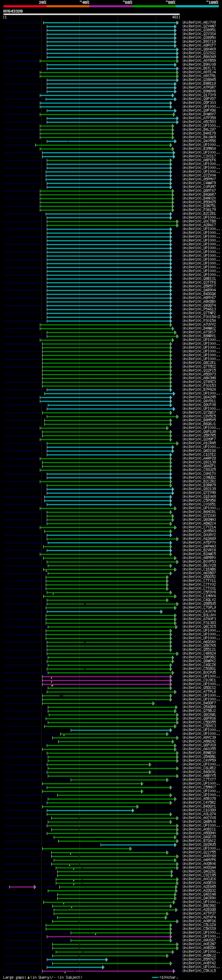The image size is (222, 980).
Task: Click hit label UniRef100_C7TY11
Action: click(x=199, y=581)
